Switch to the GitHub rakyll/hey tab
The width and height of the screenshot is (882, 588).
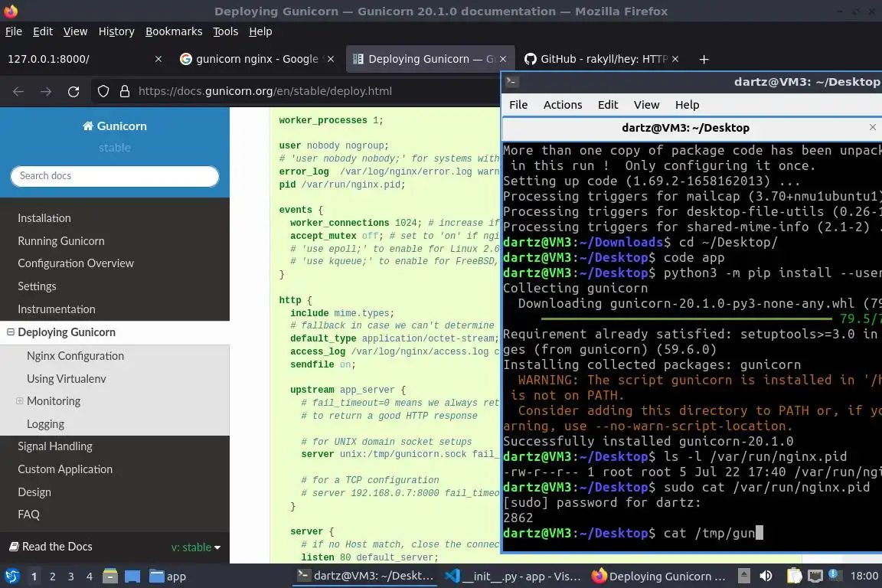601,59
